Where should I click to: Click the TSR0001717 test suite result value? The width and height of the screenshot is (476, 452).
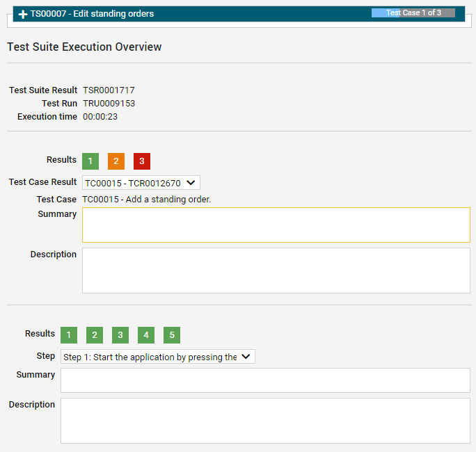point(109,90)
